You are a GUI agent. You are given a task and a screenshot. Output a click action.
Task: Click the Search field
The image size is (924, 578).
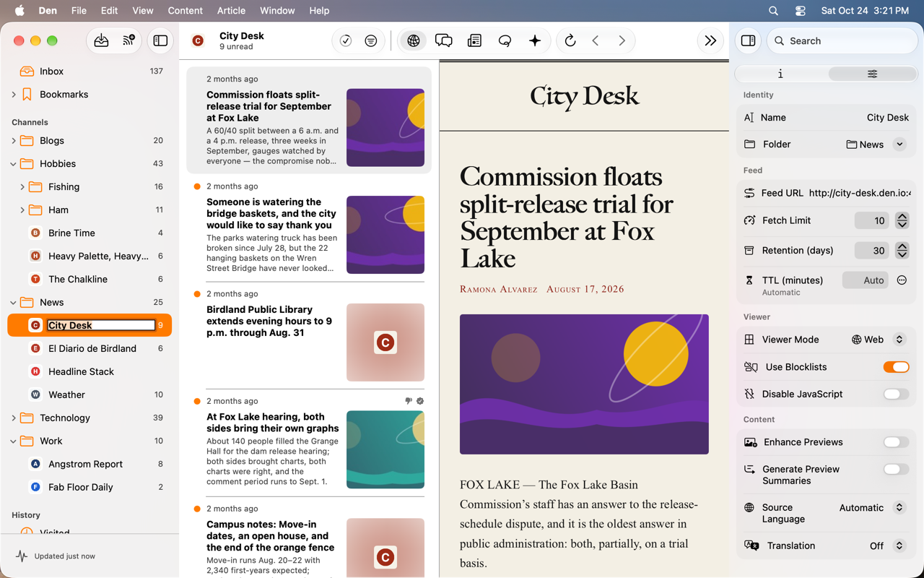842,41
